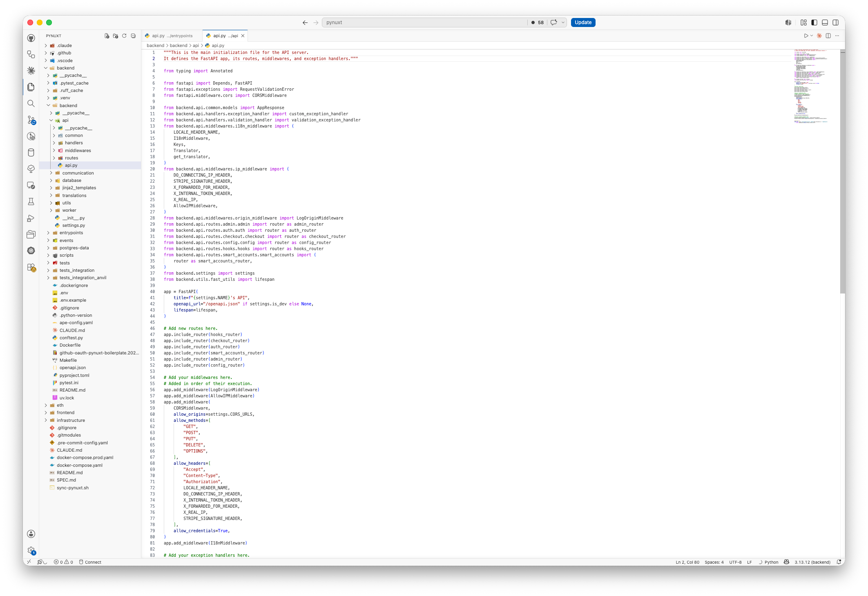Click the notifications bell in status bar
Screen dimensions: 868x596
pos(839,562)
